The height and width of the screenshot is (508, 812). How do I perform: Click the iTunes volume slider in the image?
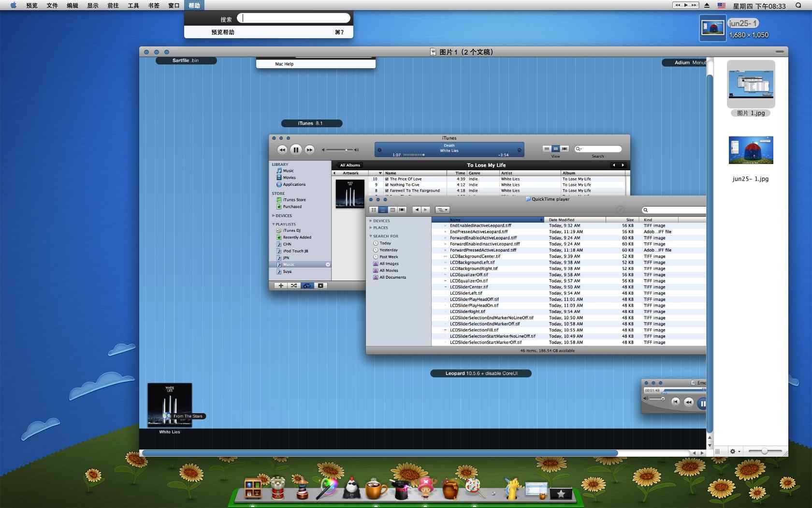(341, 150)
